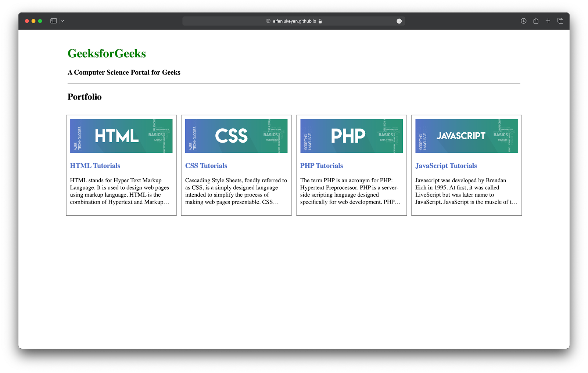Show the tab overview icon
Viewport: 588px width, 373px height.
(560, 21)
